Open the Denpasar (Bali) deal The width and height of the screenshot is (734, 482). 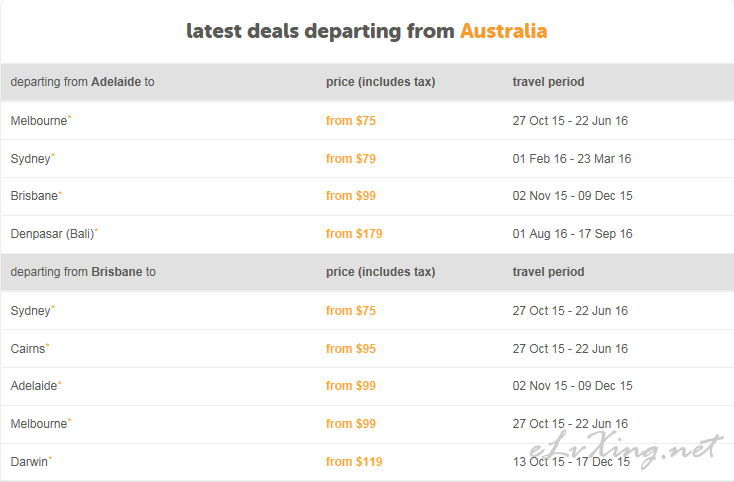coord(52,234)
